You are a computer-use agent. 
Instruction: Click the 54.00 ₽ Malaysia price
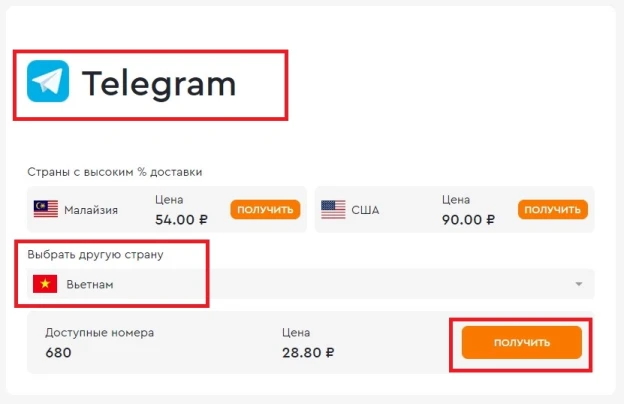coord(181,219)
